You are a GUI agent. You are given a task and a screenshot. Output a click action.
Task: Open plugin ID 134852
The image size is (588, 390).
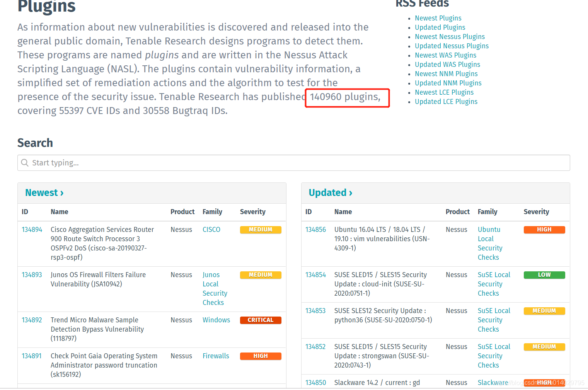315,347
